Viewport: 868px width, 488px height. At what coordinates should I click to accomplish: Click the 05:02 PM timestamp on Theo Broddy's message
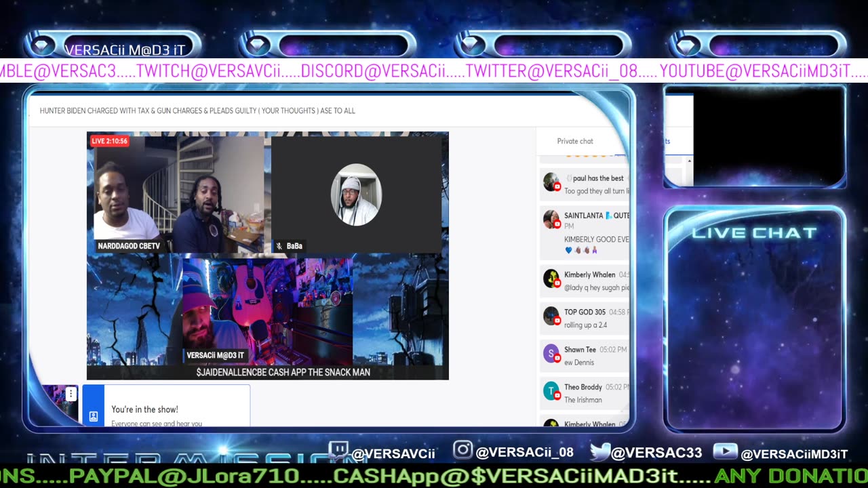pyautogui.click(x=616, y=387)
